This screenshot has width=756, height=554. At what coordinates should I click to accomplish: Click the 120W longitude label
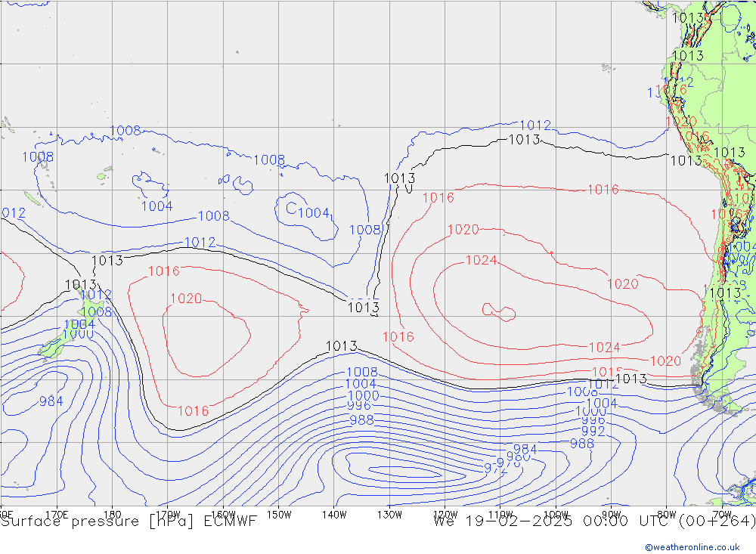pos(445,515)
